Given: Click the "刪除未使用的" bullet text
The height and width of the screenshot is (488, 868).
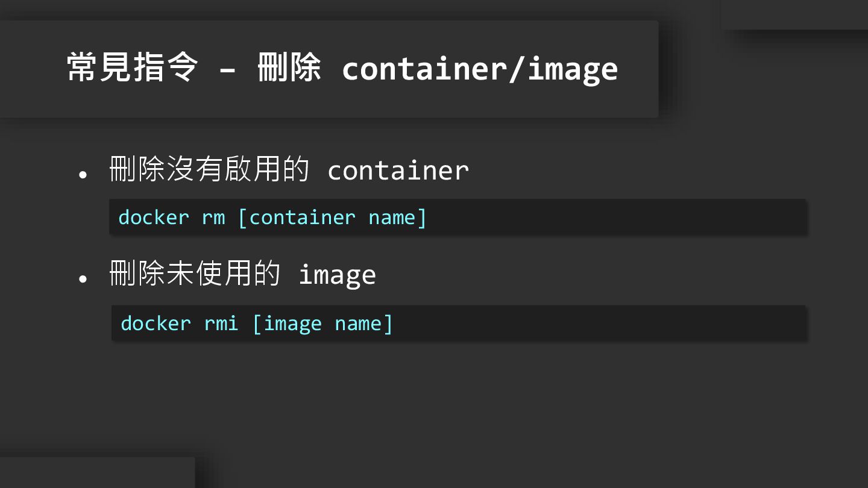Looking at the screenshot, I should pos(195,274).
